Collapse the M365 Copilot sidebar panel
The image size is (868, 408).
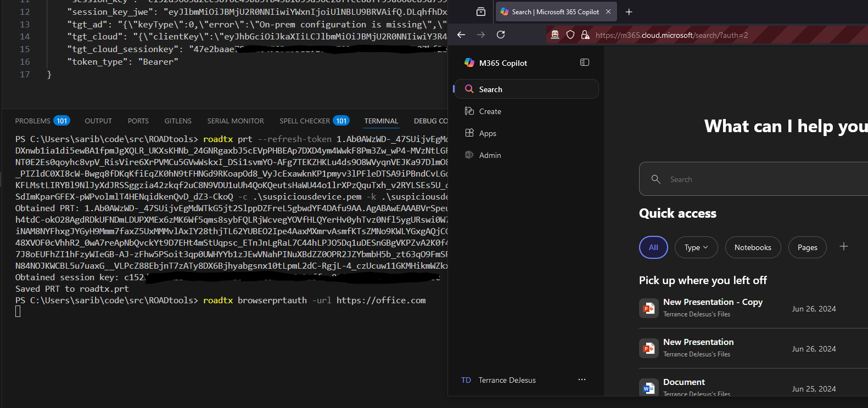(584, 63)
